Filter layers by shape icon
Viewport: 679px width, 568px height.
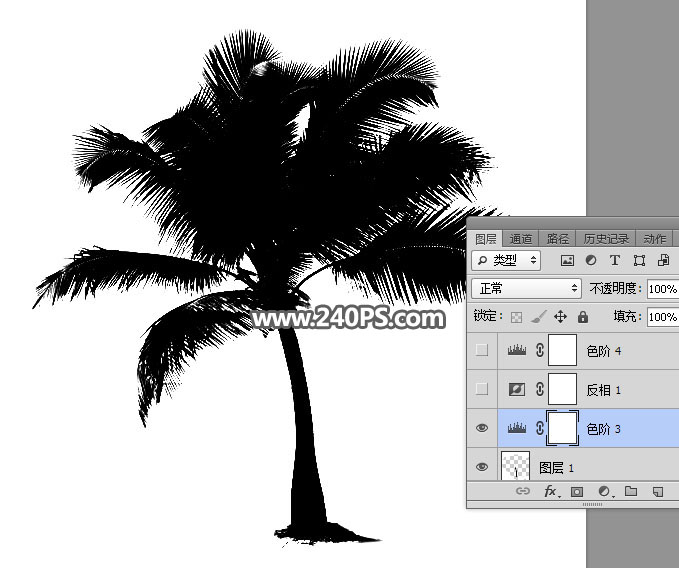click(x=639, y=260)
